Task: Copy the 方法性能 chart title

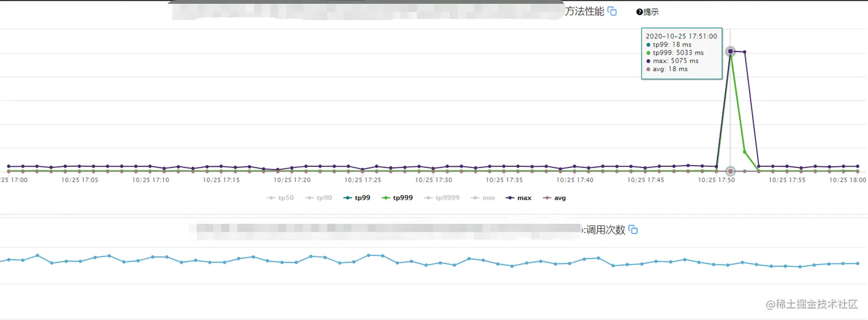Action: point(612,11)
